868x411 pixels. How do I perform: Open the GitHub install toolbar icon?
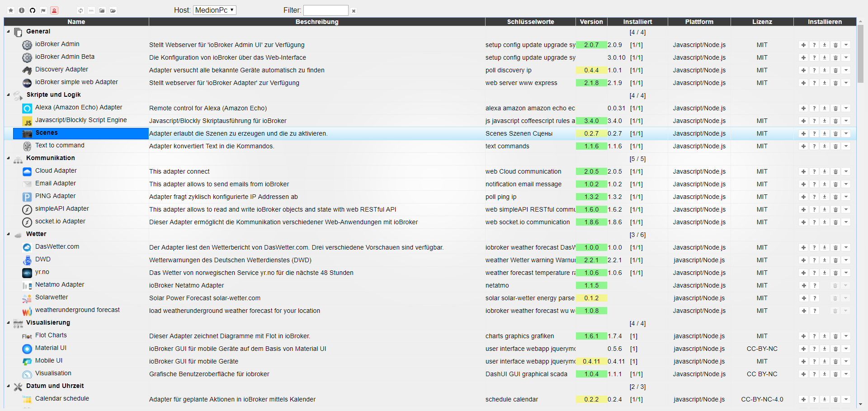click(x=33, y=10)
